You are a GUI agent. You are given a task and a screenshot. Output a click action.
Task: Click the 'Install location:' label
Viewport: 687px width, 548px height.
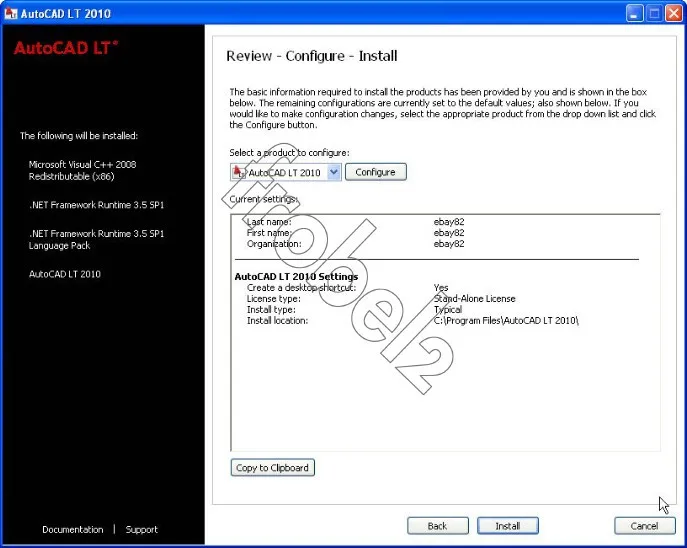click(277, 321)
